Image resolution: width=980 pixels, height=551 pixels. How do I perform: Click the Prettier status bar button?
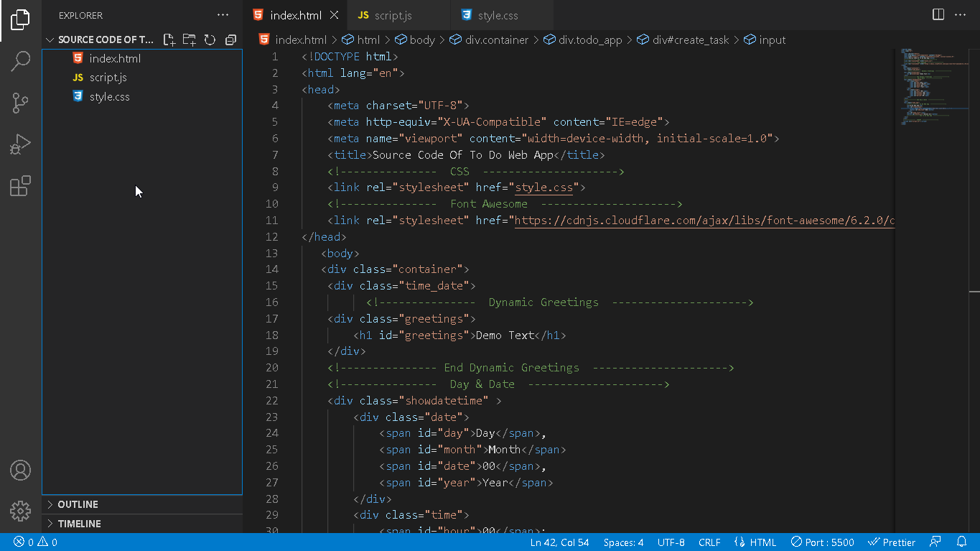[x=892, y=542]
